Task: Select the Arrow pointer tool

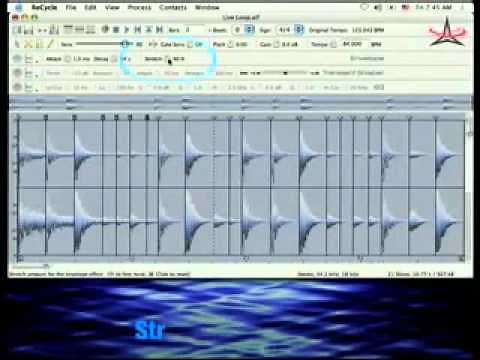Action: tap(17, 44)
